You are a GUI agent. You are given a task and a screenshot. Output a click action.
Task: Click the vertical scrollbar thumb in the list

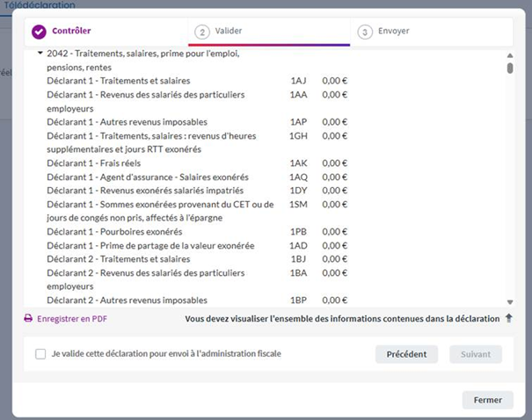[x=510, y=69]
